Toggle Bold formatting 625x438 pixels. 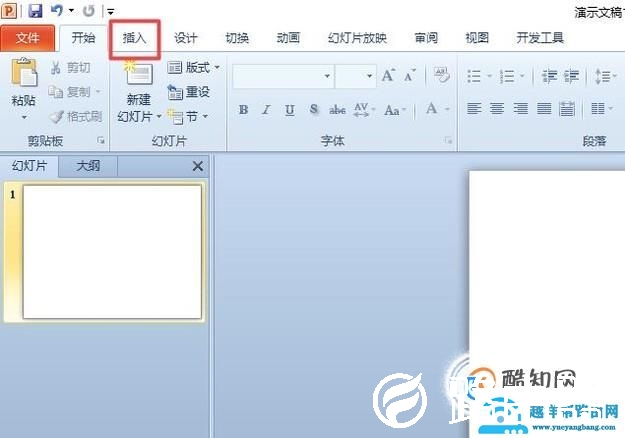pos(243,110)
